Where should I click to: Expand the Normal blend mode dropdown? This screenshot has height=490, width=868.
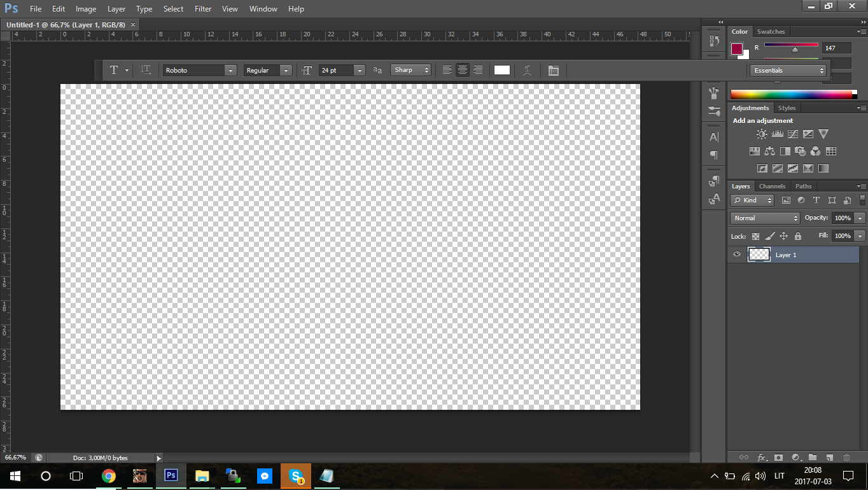765,218
